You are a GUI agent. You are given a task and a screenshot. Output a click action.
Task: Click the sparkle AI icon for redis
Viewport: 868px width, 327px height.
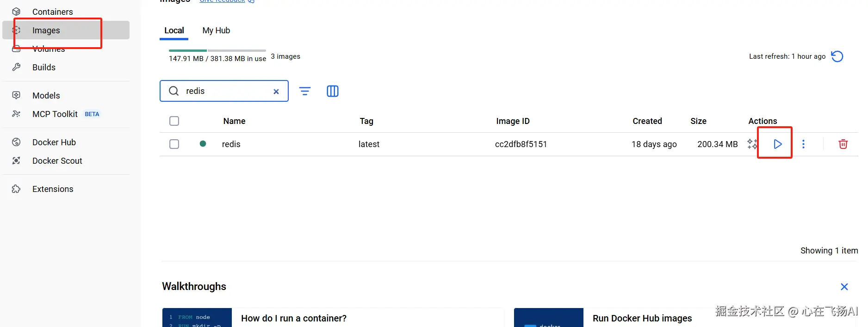coord(752,144)
